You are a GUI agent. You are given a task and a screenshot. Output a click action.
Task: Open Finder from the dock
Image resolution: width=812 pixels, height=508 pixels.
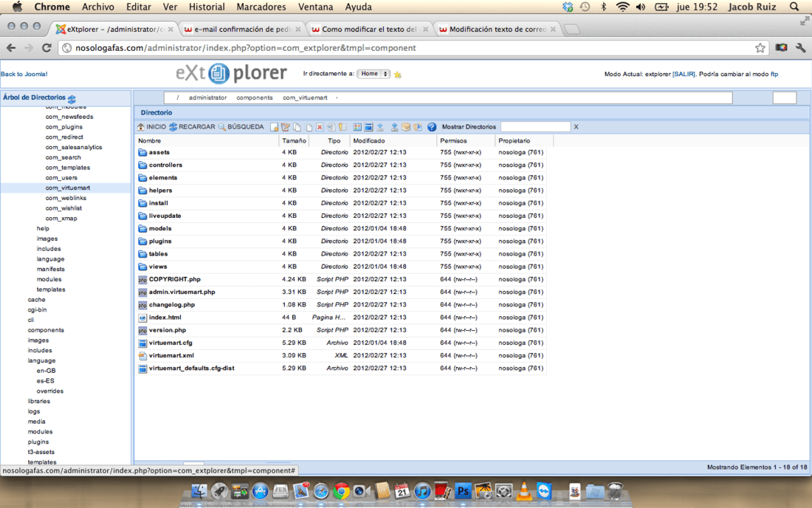click(x=199, y=490)
